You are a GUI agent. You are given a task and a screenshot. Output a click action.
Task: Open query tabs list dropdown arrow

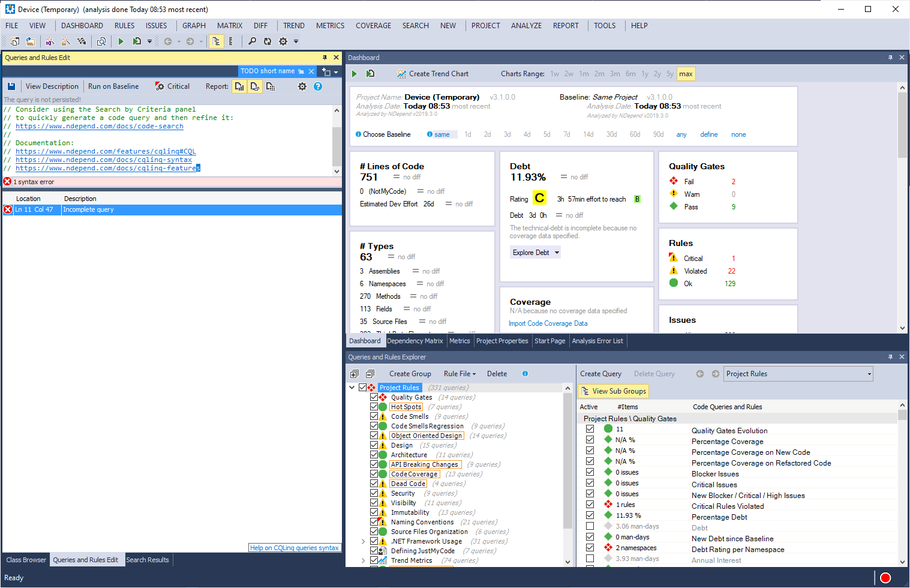tap(336, 72)
